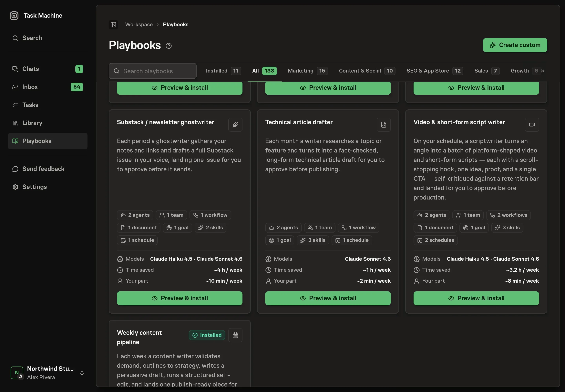This screenshot has width=565, height=392.
Task: Go to Workspace in the breadcrumb
Action: pyautogui.click(x=139, y=24)
